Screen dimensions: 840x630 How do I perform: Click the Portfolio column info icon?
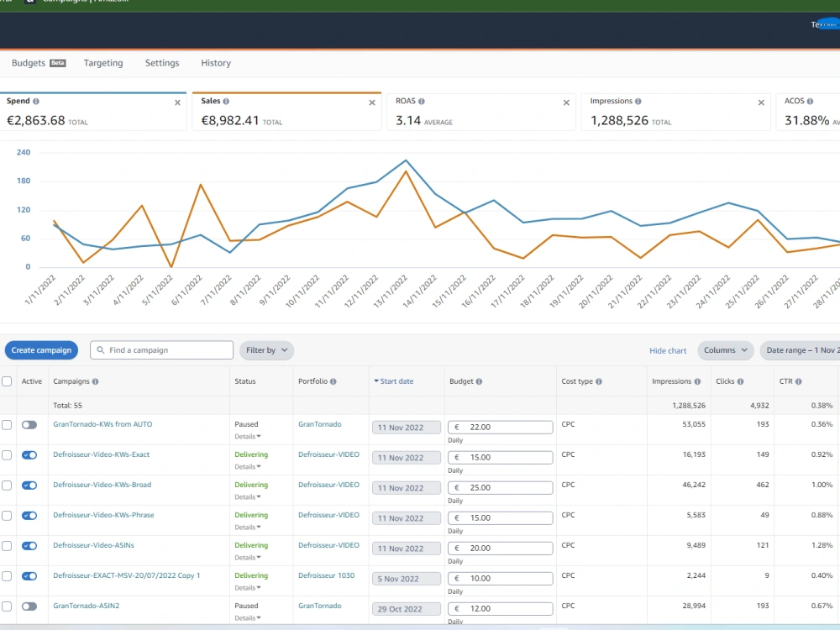(x=333, y=381)
